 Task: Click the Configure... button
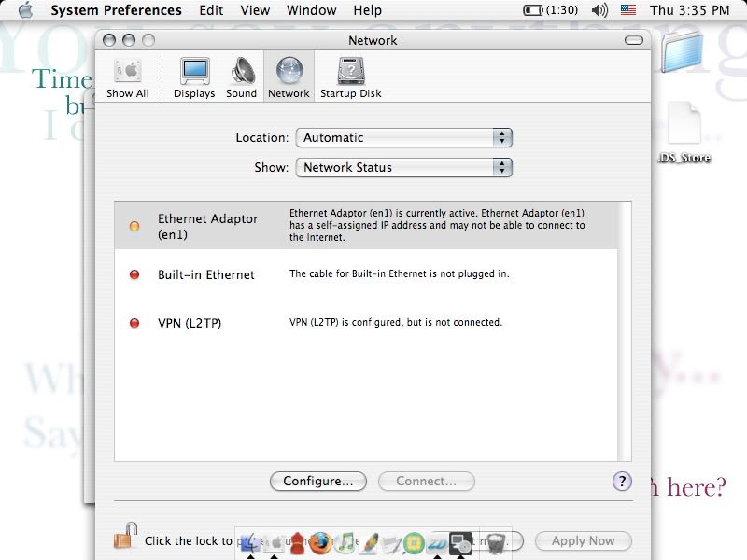(x=318, y=481)
